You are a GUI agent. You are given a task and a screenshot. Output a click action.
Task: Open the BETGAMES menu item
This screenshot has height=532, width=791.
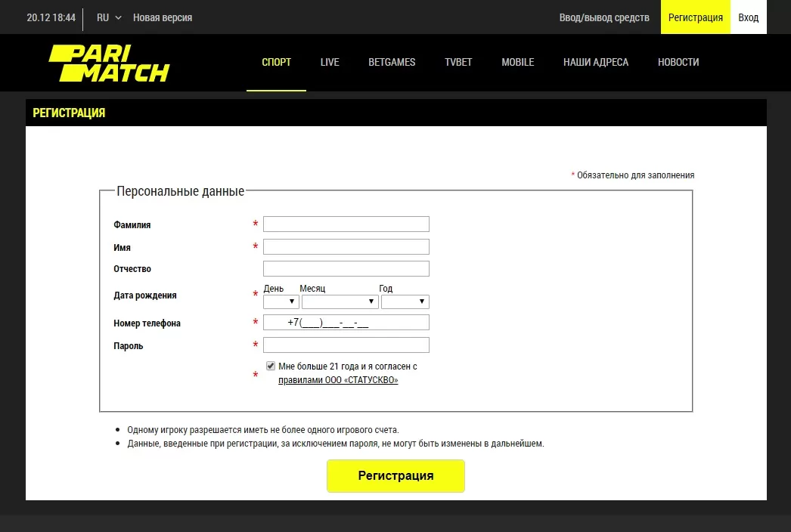tap(392, 62)
